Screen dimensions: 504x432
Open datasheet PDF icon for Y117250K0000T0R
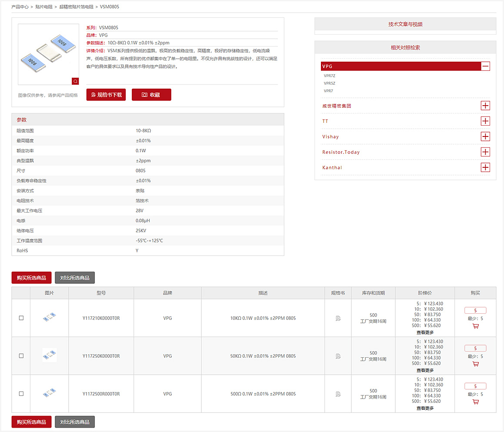coord(337,356)
